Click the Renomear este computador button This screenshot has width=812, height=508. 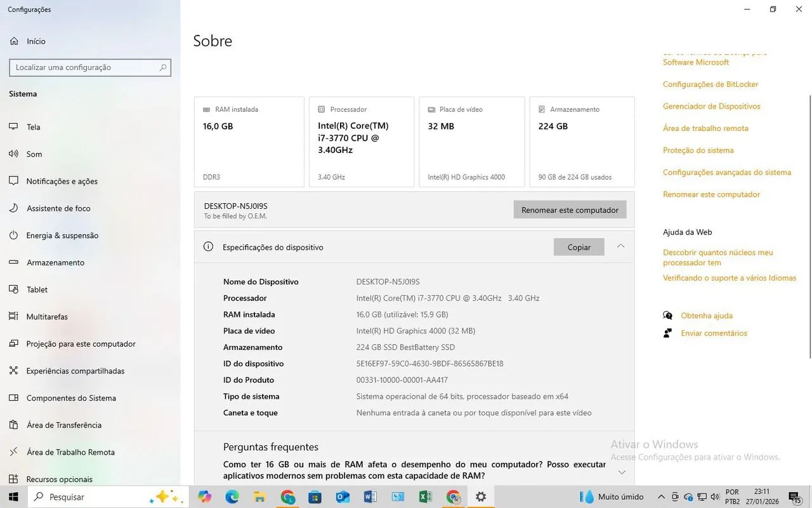(x=569, y=210)
